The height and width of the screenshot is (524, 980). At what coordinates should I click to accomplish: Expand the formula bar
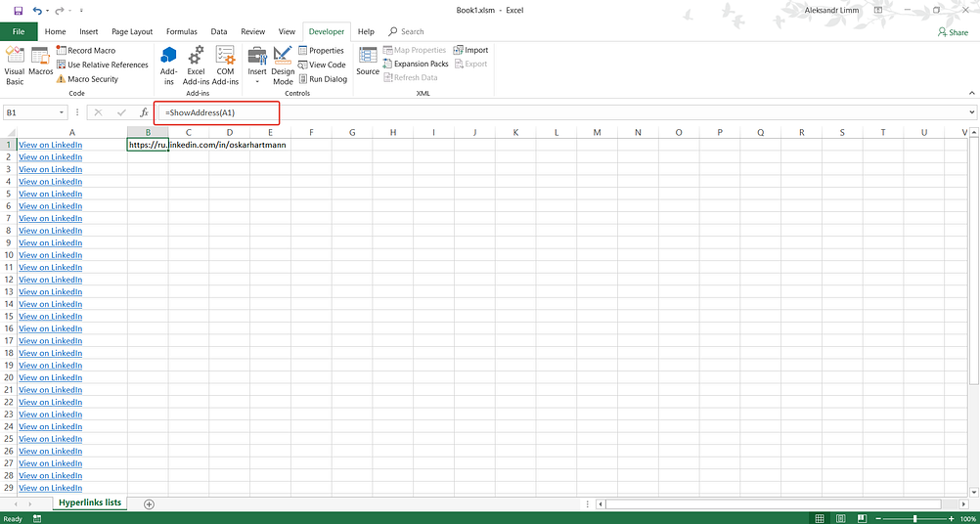pyautogui.click(x=972, y=112)
